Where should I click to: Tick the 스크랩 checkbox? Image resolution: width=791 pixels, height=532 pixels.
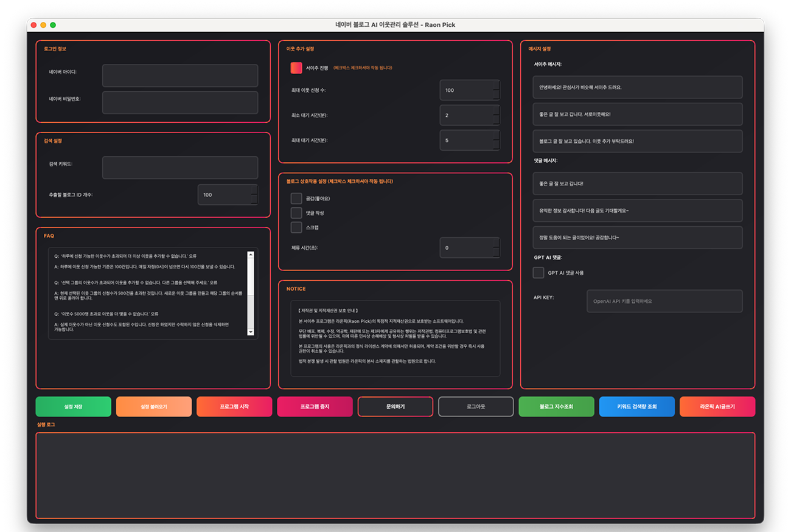pos(296,227)
